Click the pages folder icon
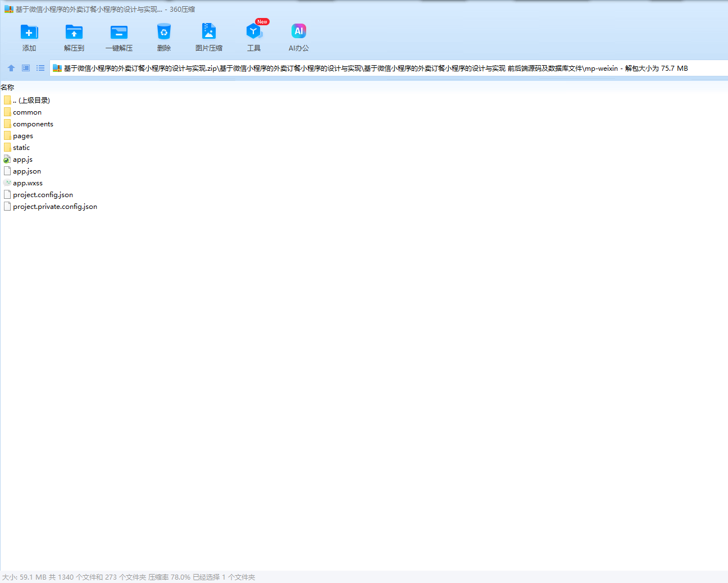 pyautogui.click(x=7, y=135)
